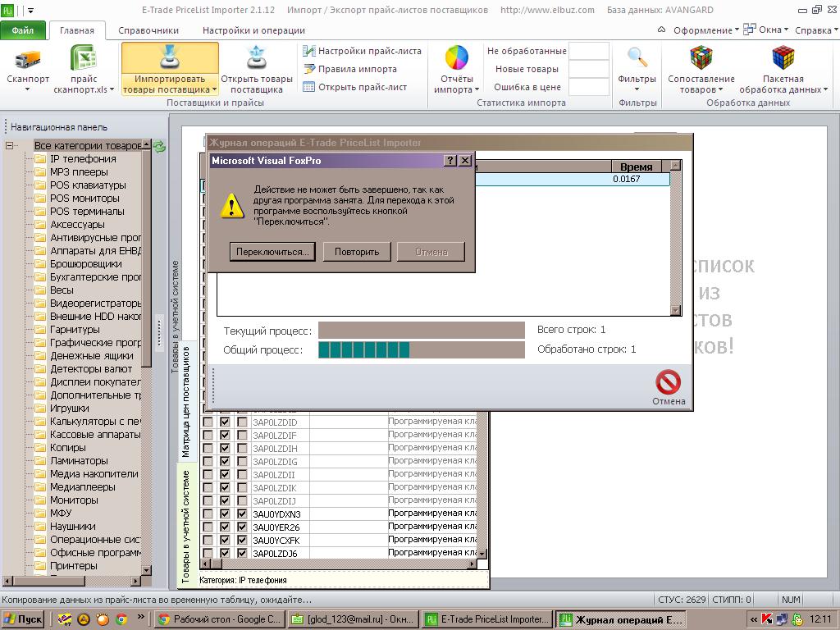Click the Фильтры magnifier icon
This screenshot has width=840, height=630.
[637, 58]
